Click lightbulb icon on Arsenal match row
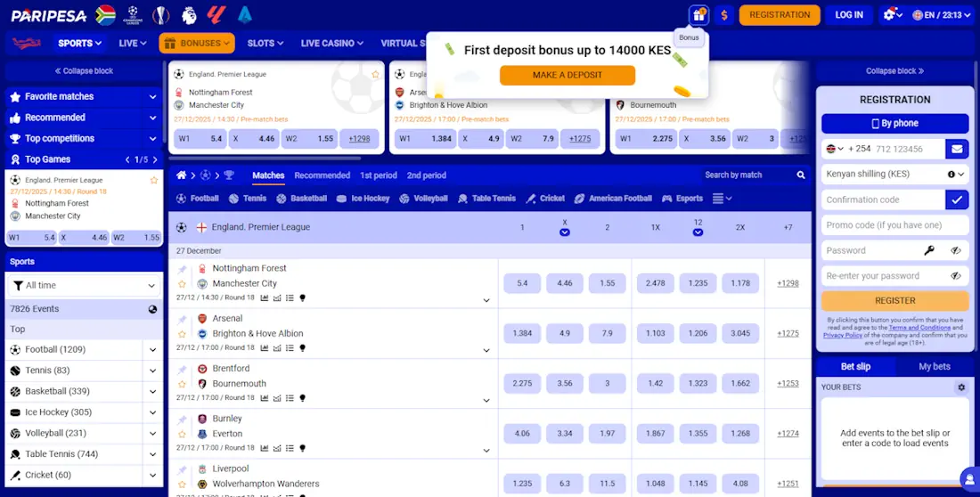This screenshot has width=980, height=497. 303,348
